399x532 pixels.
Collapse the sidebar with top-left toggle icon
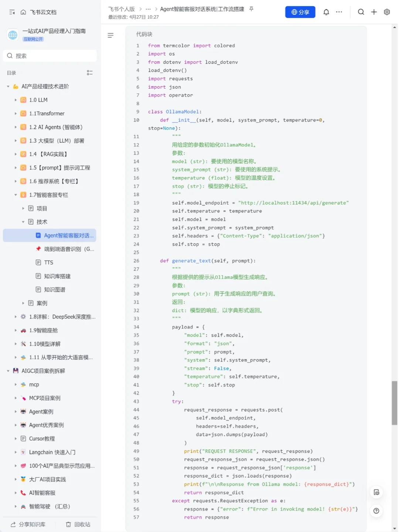[x=12, y=12]
